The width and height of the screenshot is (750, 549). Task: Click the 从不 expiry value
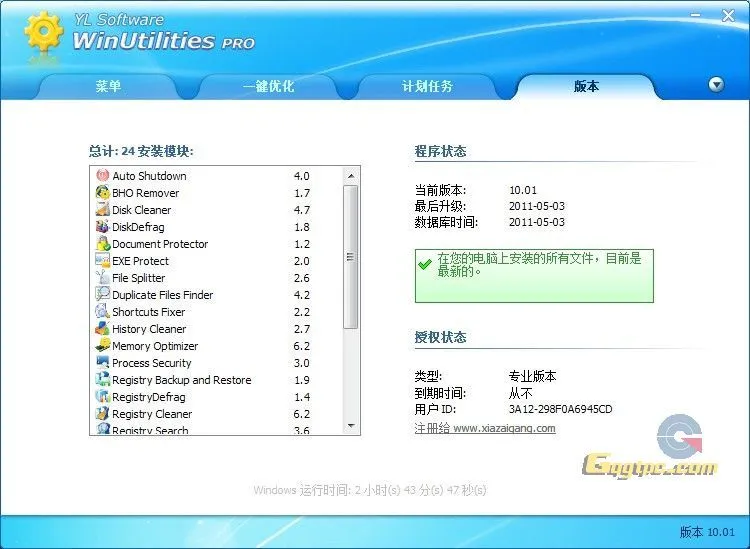[520, 393]
